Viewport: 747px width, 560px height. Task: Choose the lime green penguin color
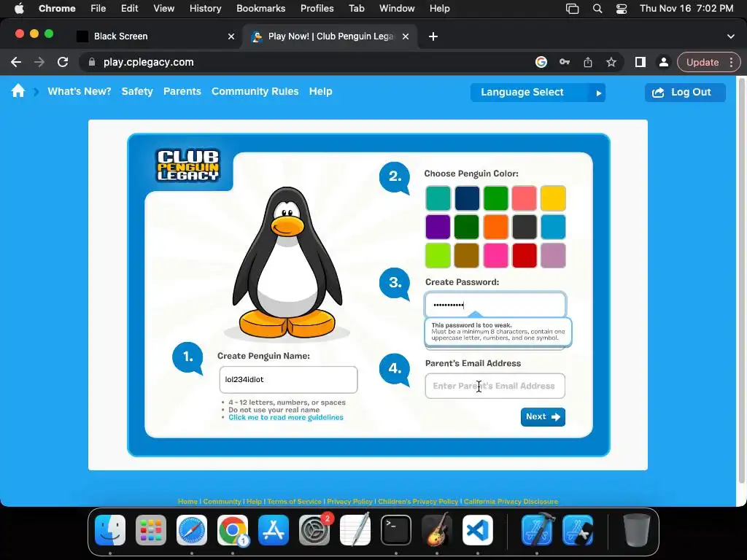point(438,255)
